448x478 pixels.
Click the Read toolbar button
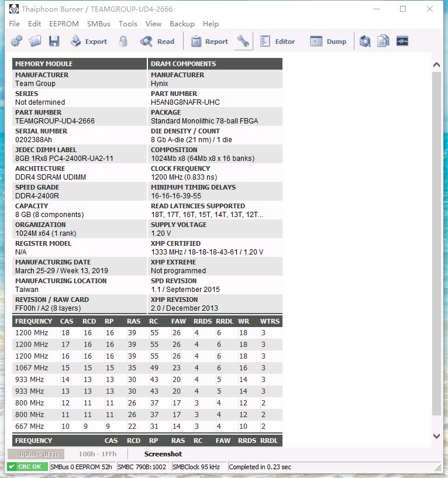pyautogui.click(x=157, y=42)
